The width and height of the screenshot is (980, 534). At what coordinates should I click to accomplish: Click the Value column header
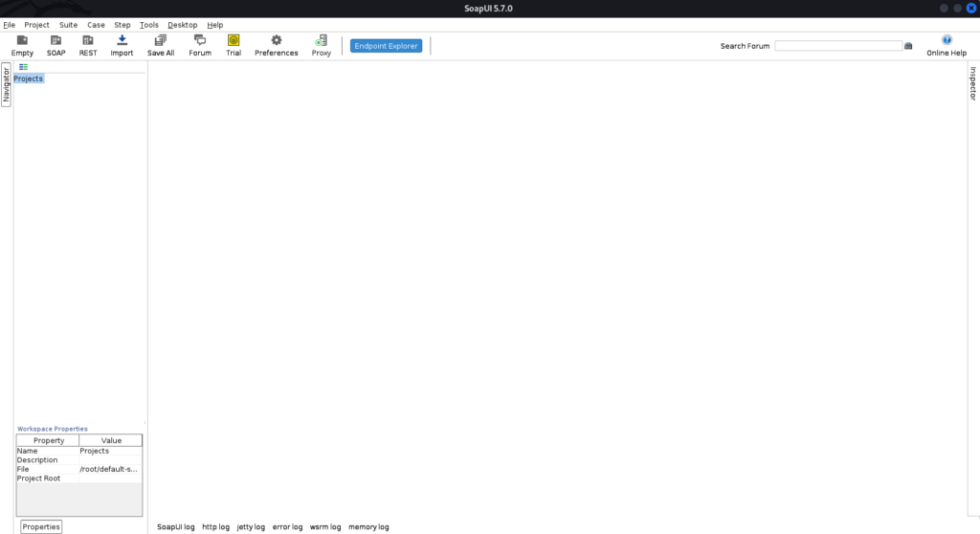coord(111,440)
